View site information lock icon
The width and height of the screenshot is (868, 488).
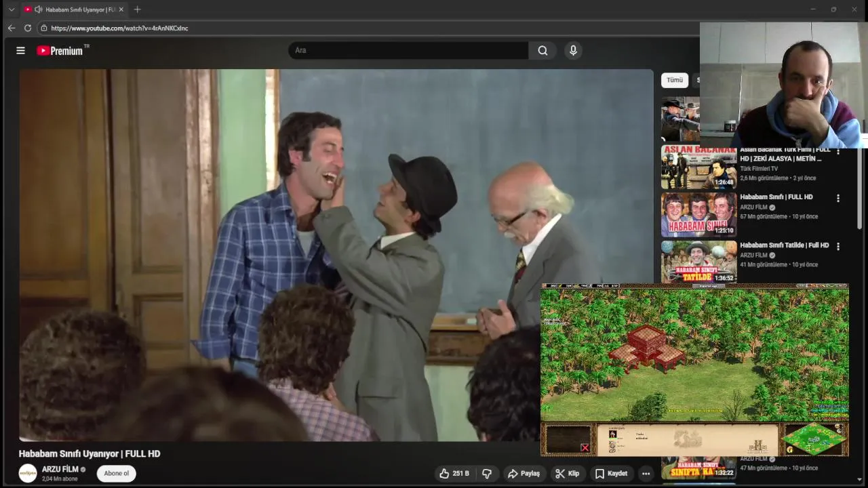point(43,28)
